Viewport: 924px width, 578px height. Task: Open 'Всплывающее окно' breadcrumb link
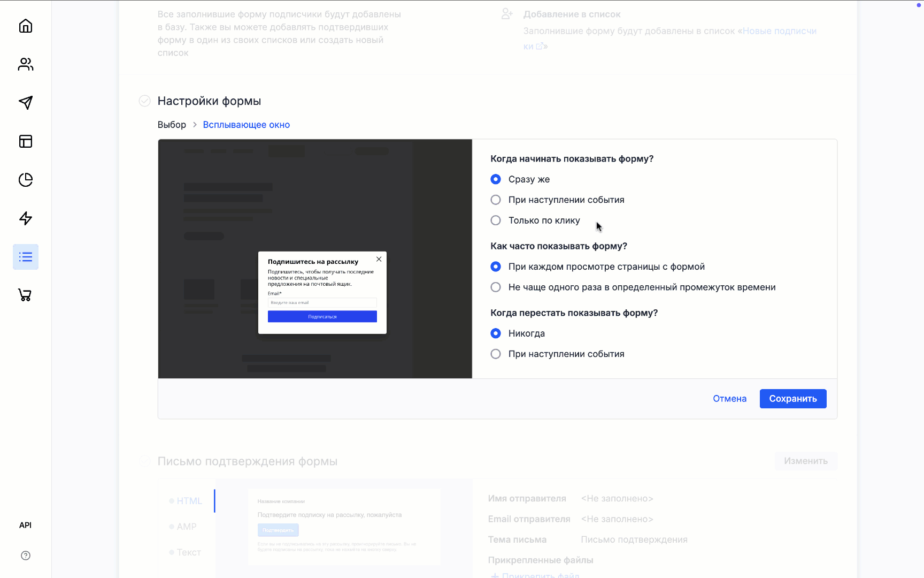(x=246, y=124)
